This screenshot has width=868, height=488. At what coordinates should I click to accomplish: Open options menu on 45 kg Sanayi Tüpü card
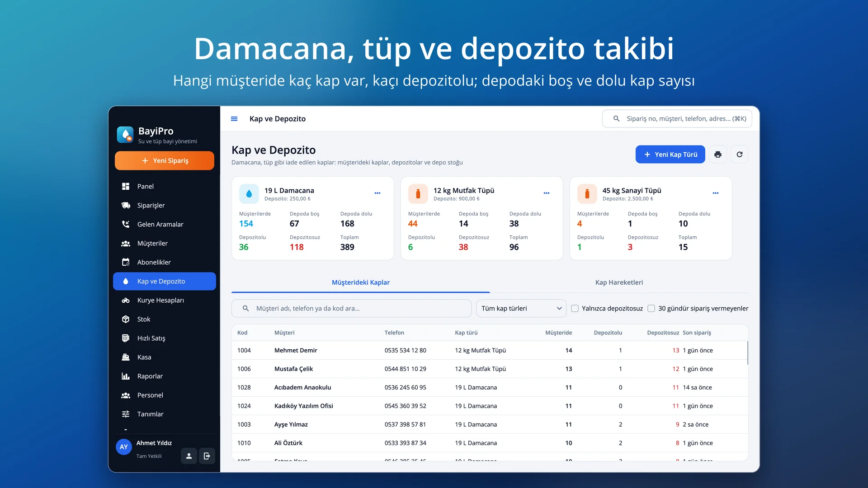(x=716, y=193)
